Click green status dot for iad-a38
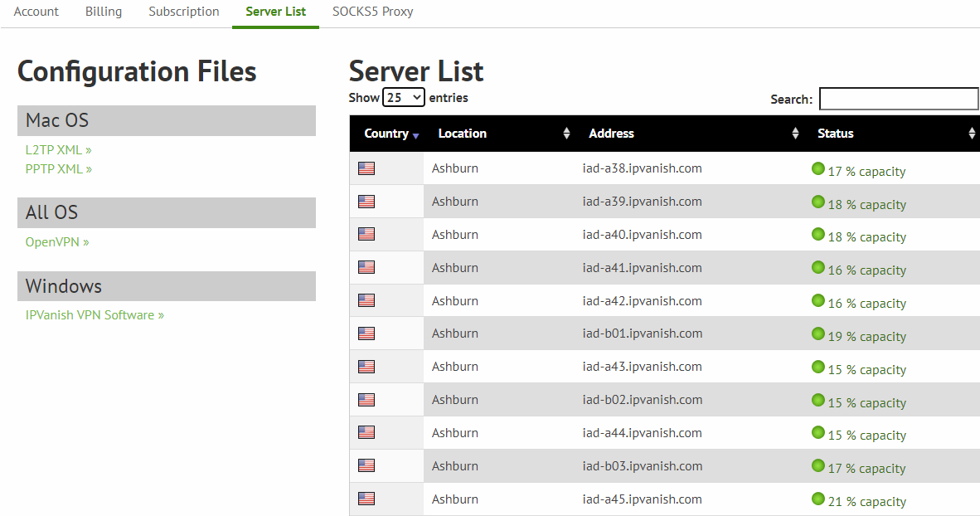980x516 pixels. tap(818, 168)
